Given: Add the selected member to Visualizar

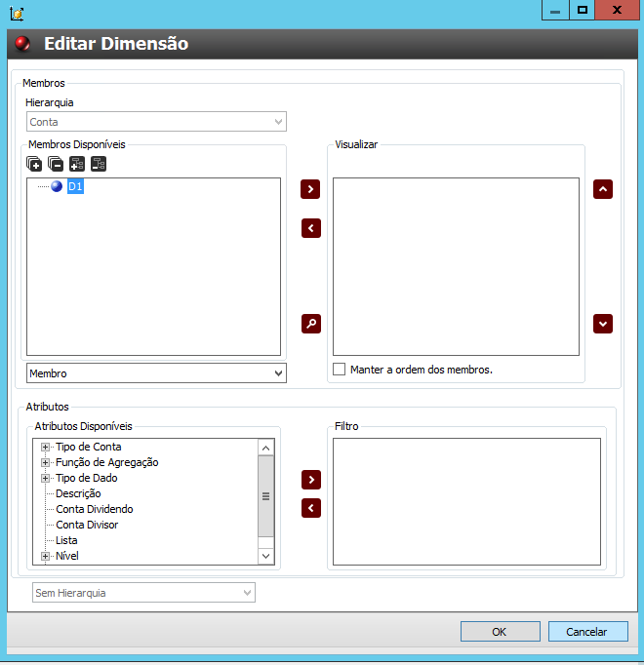Looking at the screenshot, I should coord(310,189).
